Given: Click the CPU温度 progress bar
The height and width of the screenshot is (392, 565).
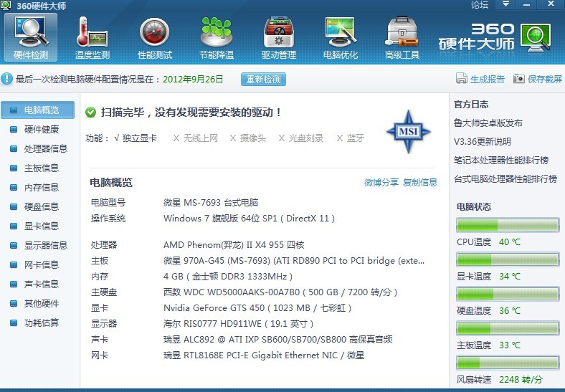Looking at the screenshot, I should coord(508,225).
